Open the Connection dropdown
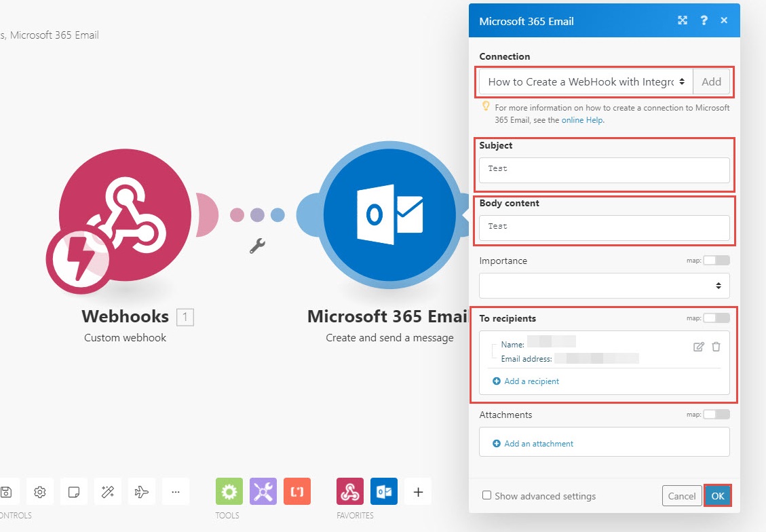This screenshot has height=532, width=766. [x=586, y=81]
